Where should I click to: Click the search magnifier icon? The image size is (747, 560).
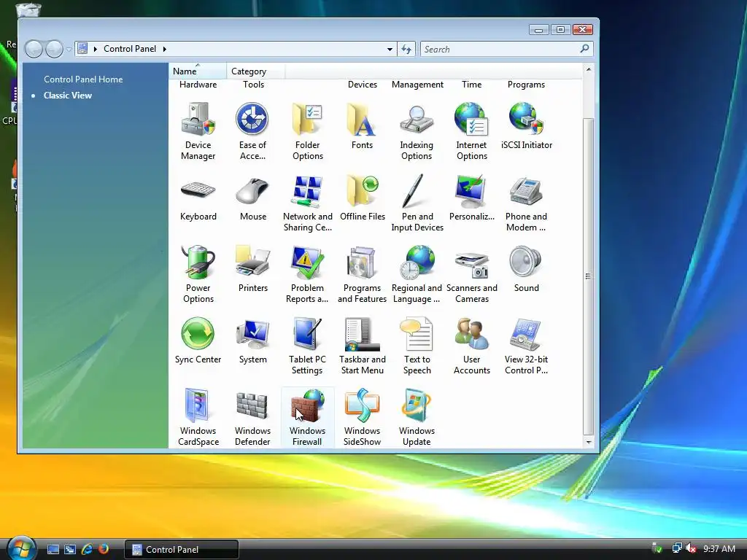(x=584, y=49)
